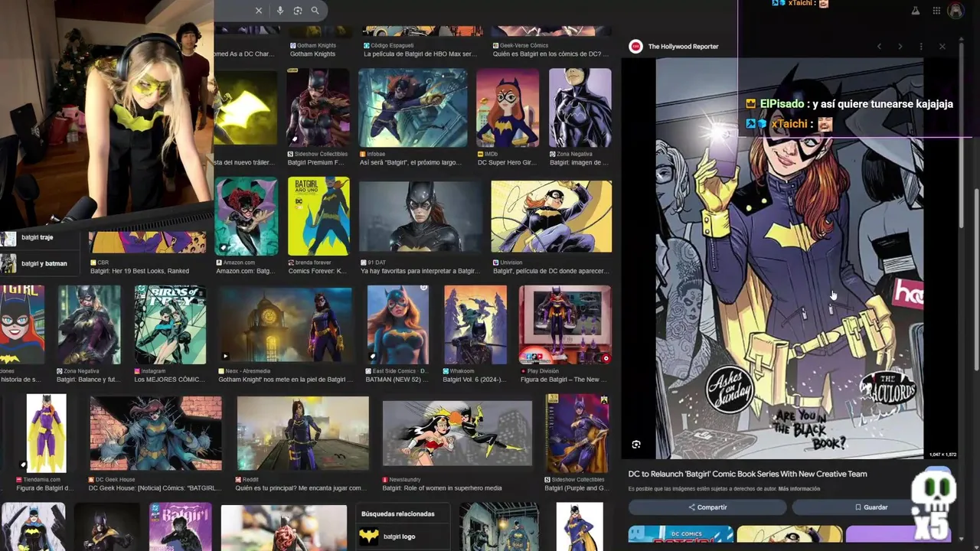The height and width of the screenshot is (551, 980).
Task: Open the Play División Batgirl figure image
Action: 565,325
